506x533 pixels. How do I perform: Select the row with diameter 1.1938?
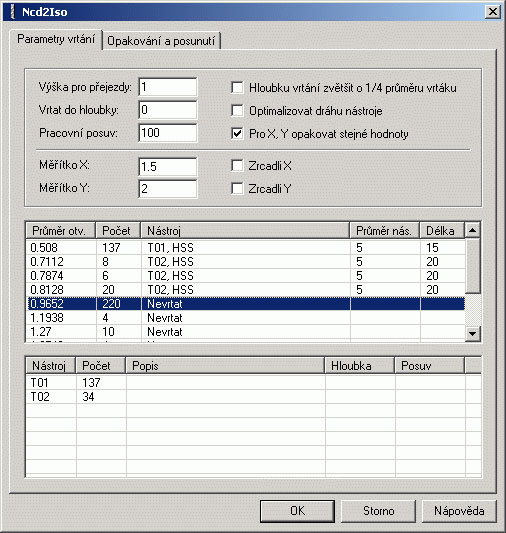[246, 318]
